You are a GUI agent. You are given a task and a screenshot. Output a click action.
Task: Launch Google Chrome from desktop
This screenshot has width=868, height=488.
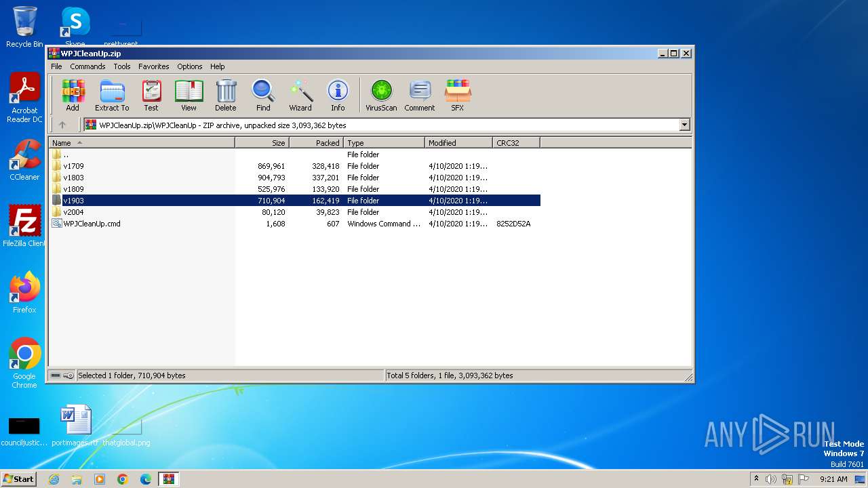click(24, 363)
